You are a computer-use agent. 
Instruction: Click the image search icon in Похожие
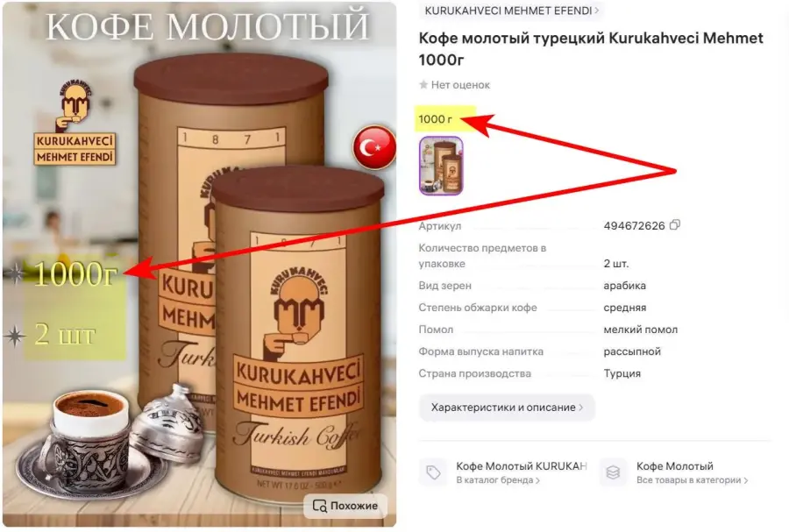(319, 506)
